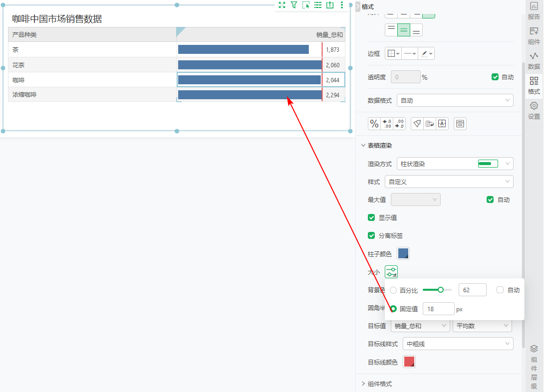Click the list layout icon beside format tools
544x392 pixels.
point(460,124)
